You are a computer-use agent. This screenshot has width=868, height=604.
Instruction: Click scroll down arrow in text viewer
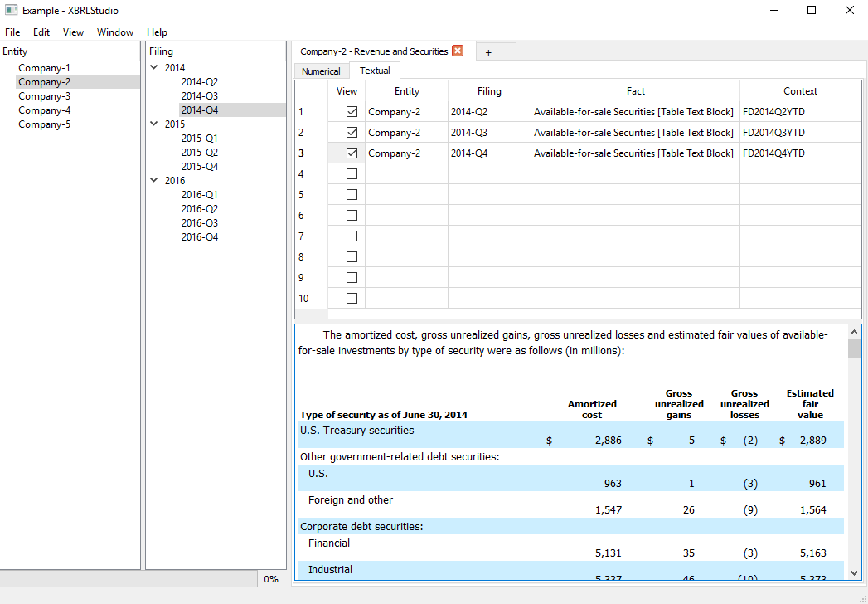coord(854,573)
